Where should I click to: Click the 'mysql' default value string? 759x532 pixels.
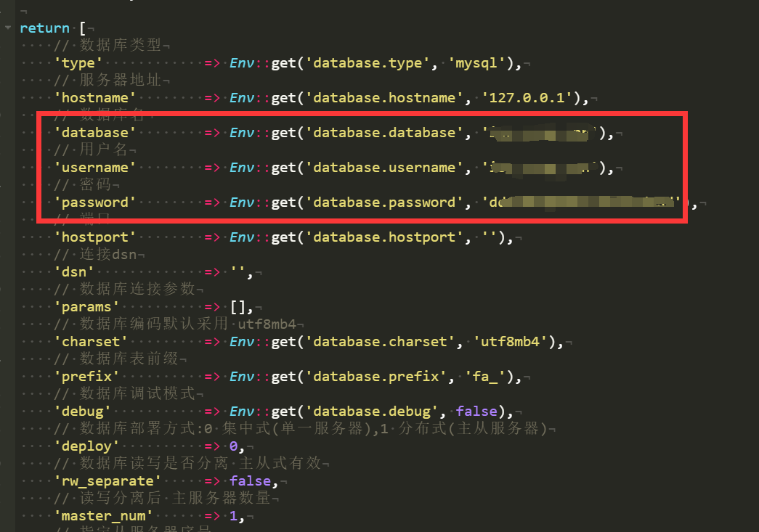coord(476,63)
